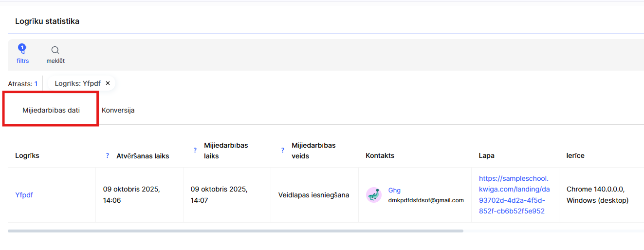Click the Lapa column header

tap(486, 155)
